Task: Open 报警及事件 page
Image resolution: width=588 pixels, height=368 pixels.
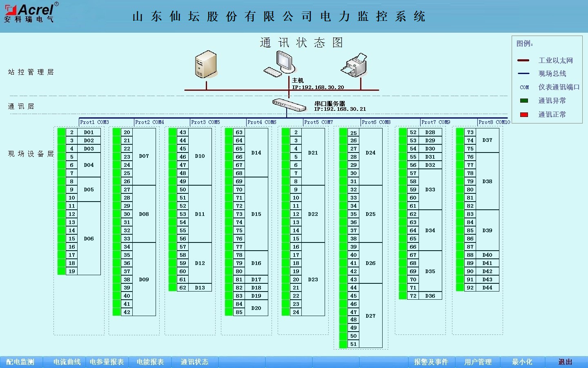Action: (431, 362)
